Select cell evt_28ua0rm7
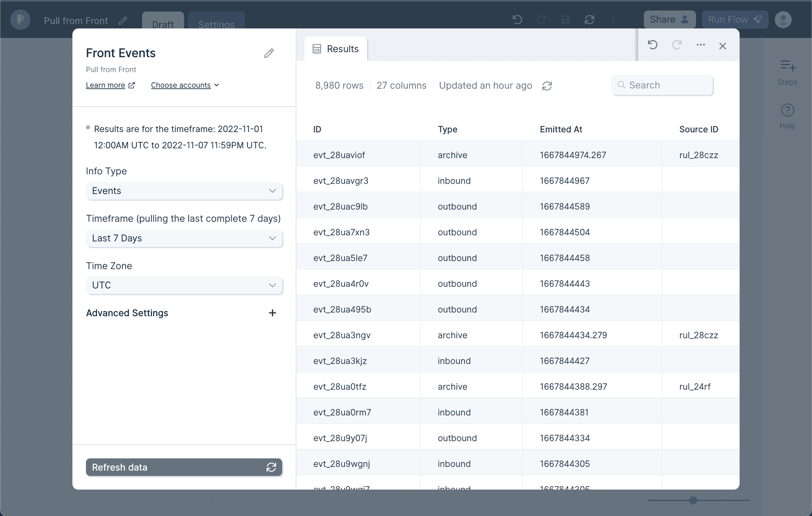Image resolution: width=812 pixels, height=516 pixels. point(358,412)
